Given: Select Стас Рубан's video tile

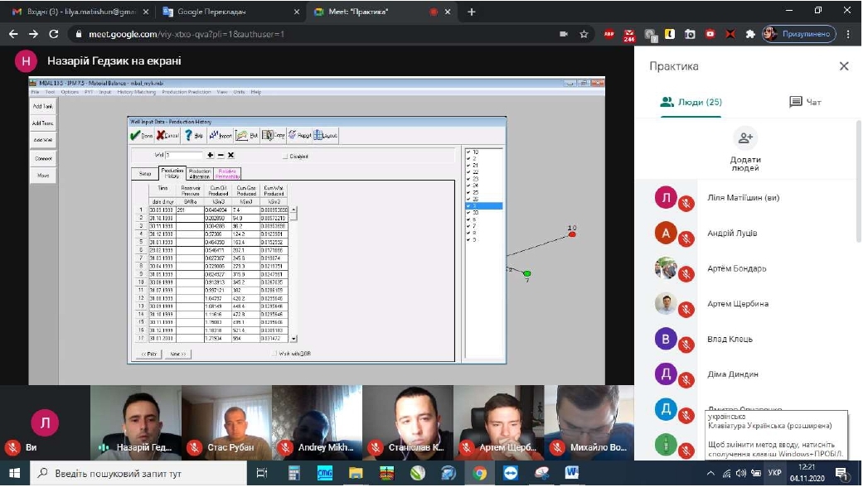Looking at the screenshot, I should point(226,423).
